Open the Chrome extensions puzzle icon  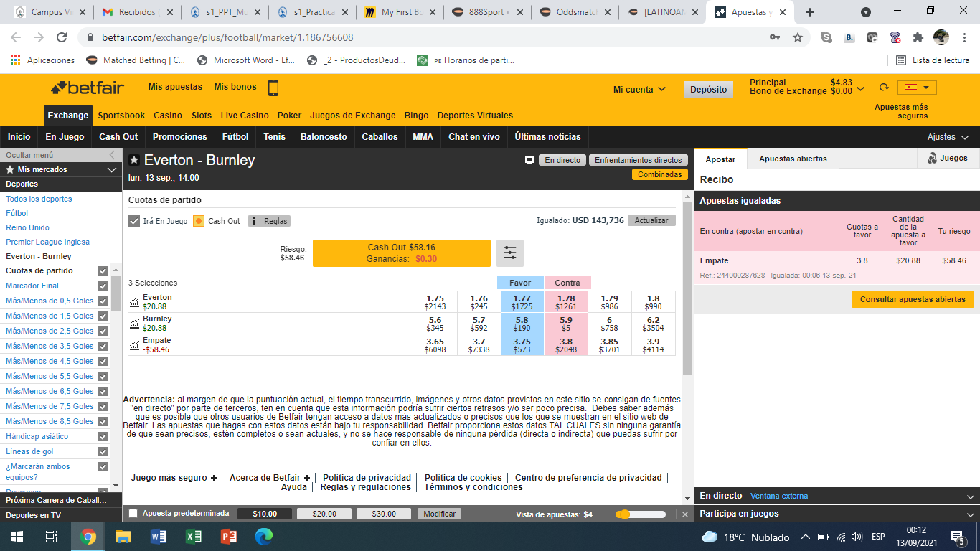click(x=918, y=37)
